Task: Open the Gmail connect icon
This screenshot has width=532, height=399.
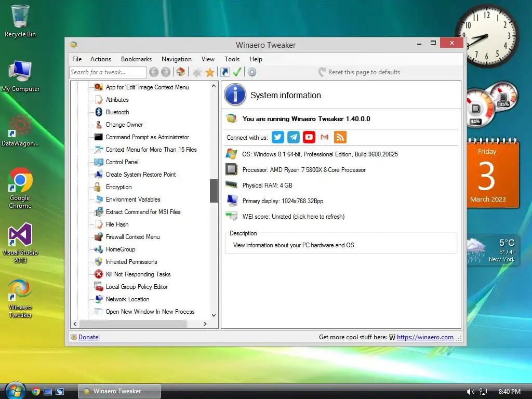Action: pyautogui.click(x=325, y=137)
